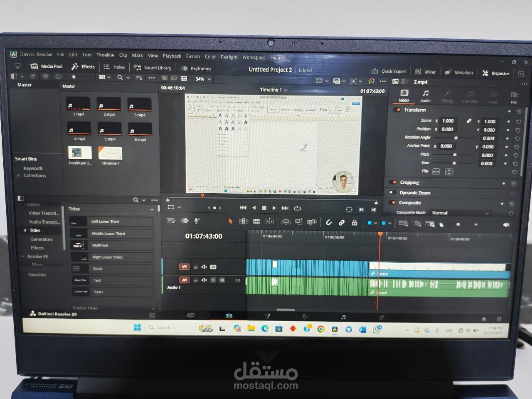Toggle the Composite section switch
This screenshot has height=399, width=532.
393,203
